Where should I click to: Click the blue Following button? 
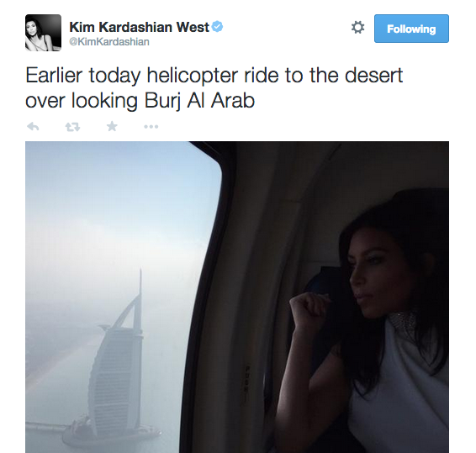411,29
